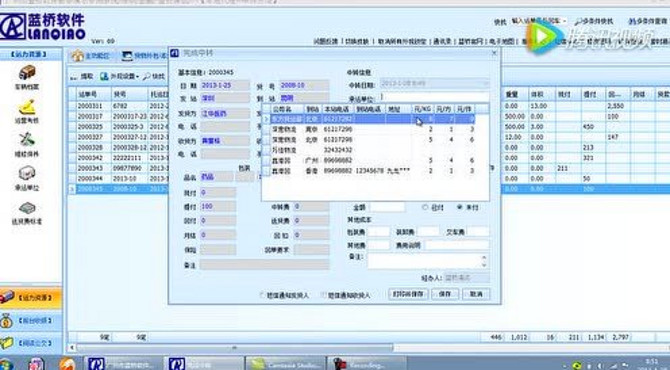Click the horizontal scrollbar thumb under the table
This screenshot has height=370, width=670.
click(x=234, y=348)
